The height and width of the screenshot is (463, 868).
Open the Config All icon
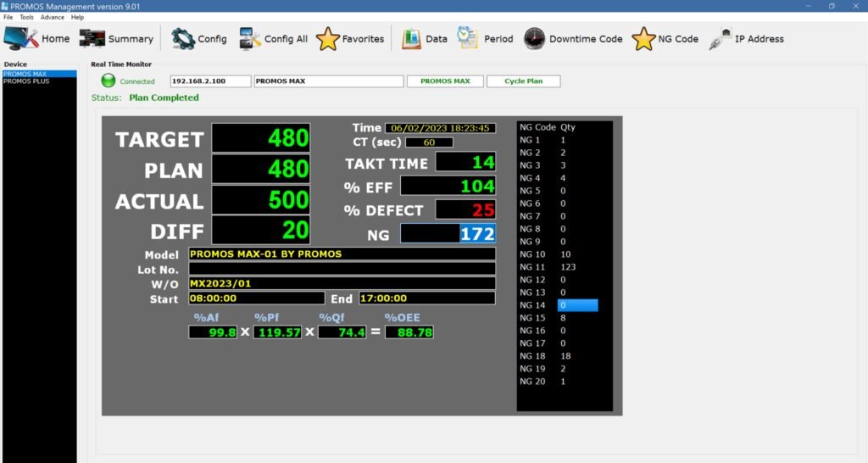pos(250,39)
